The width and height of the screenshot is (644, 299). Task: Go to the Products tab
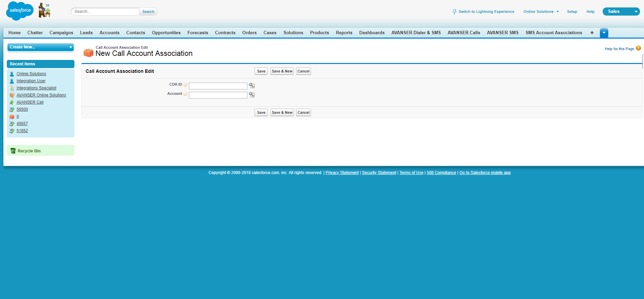[x=319, y=33]
